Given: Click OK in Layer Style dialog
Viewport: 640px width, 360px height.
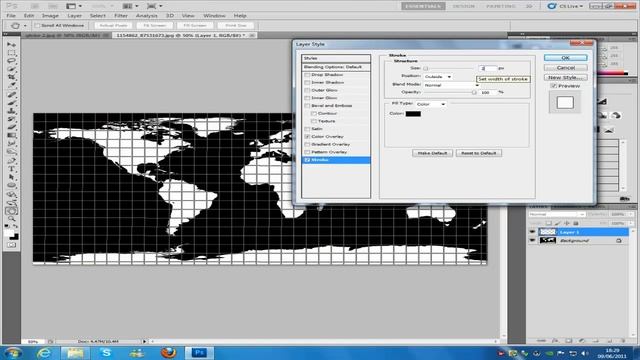Looking at the screenshot, I should click(566, 58).
